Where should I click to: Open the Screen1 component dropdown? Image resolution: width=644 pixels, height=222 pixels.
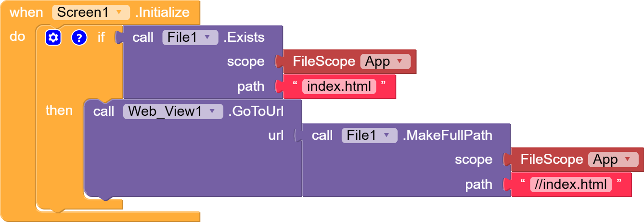[91, 12]
